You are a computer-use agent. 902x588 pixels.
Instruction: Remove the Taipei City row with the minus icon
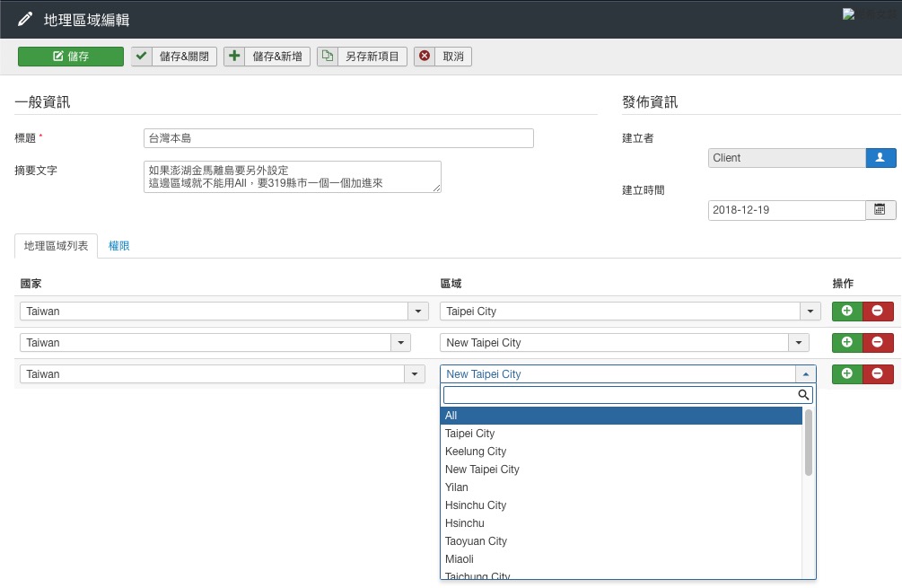tap(878, 312)
